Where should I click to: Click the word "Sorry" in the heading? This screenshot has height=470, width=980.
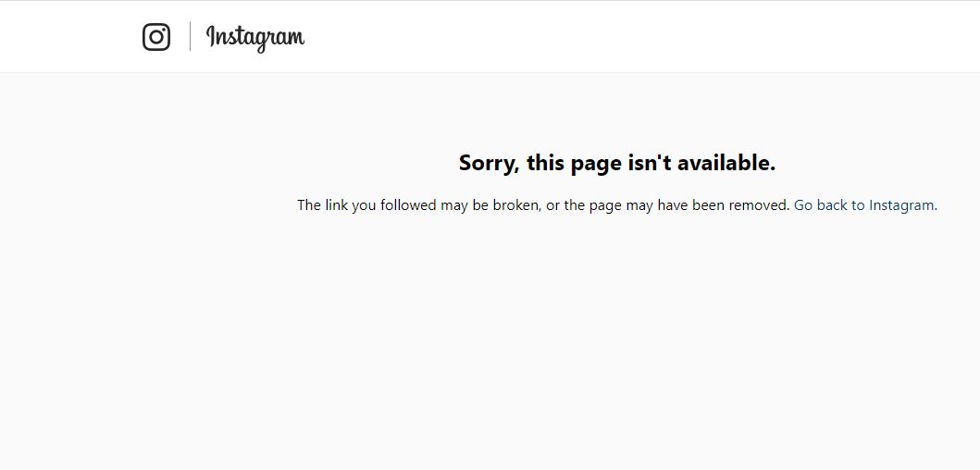(x=486, y=163)
